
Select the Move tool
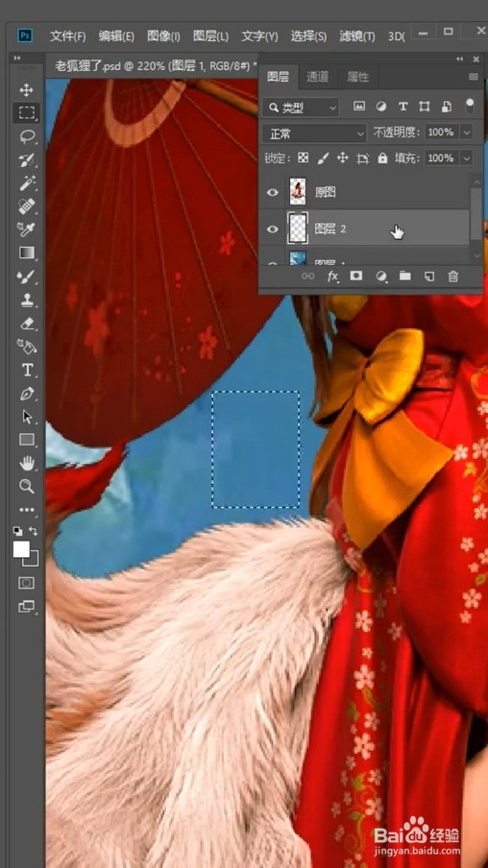(26, 90)
